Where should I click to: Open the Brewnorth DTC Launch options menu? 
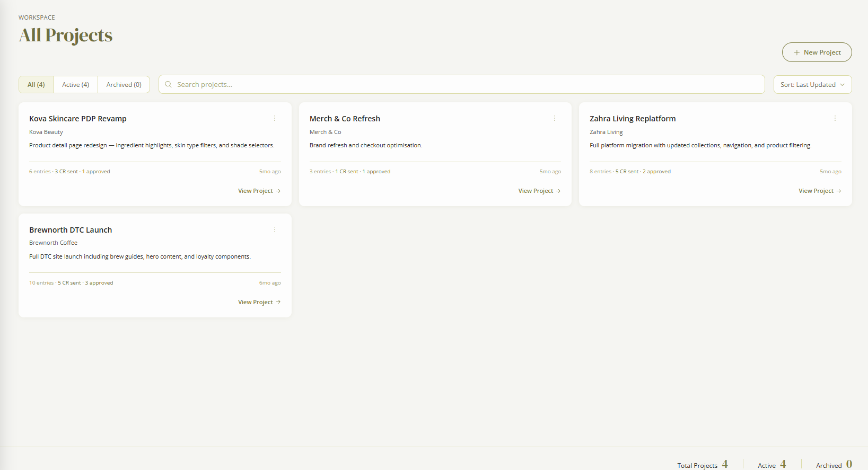[x=275, y=229]
